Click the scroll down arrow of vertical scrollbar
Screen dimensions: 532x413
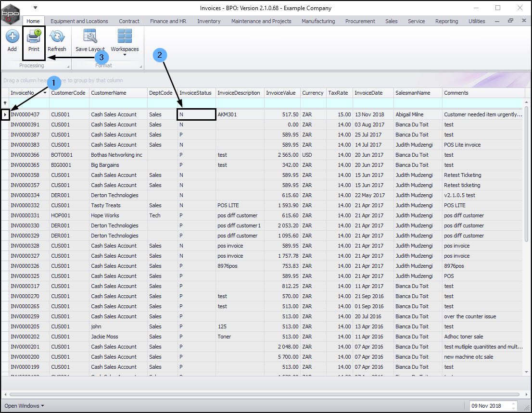526,372
